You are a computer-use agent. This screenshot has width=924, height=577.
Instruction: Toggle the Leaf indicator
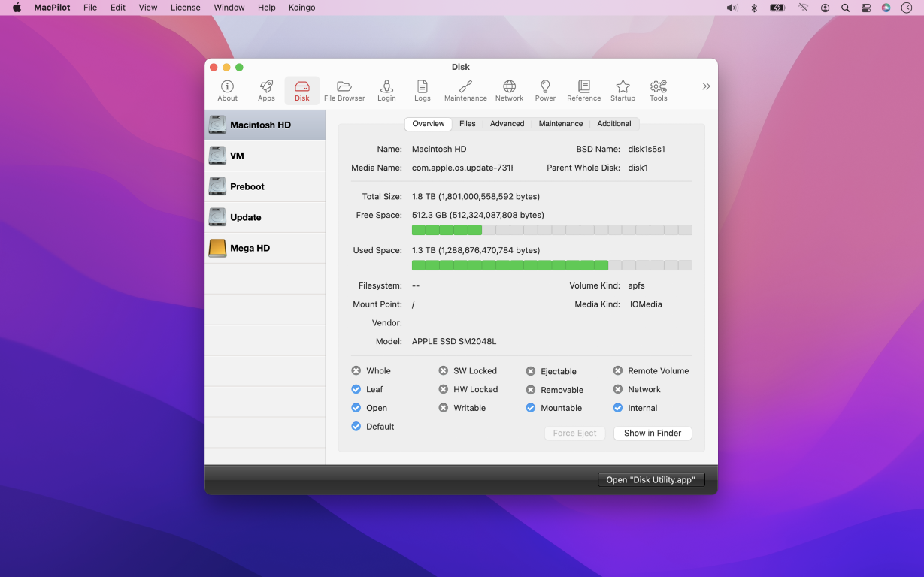tap(356, 389)
